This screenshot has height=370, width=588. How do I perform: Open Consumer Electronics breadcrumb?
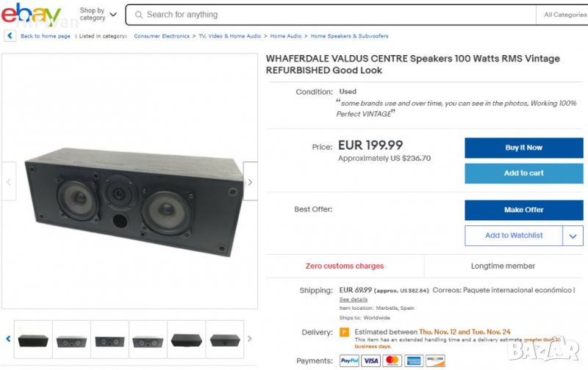pos(162,36)
